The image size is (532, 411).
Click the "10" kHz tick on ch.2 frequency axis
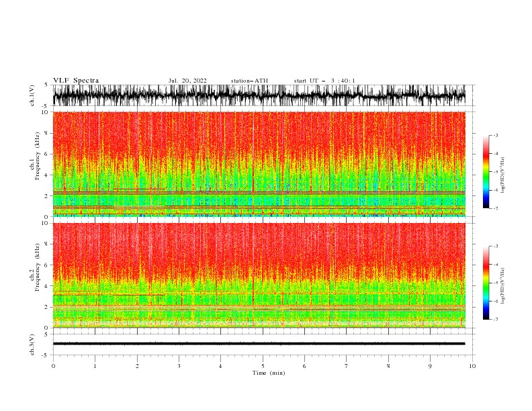click(46, 223)
